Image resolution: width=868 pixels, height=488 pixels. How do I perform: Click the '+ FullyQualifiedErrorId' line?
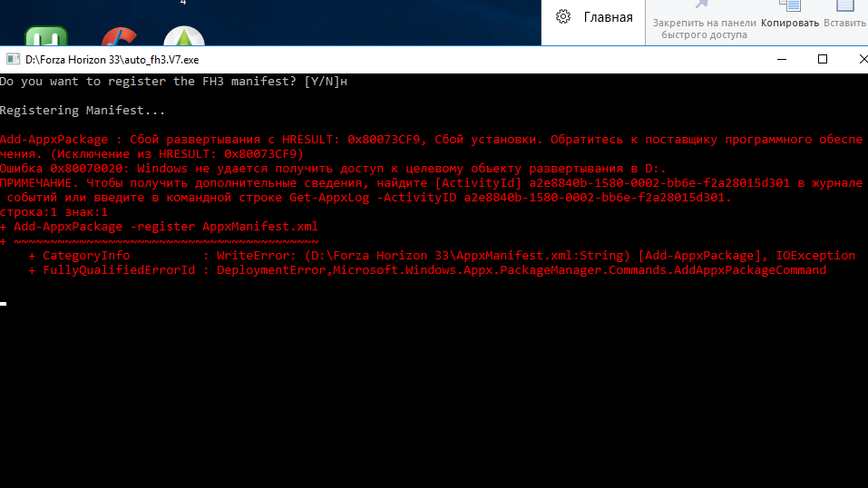[427, 269]
